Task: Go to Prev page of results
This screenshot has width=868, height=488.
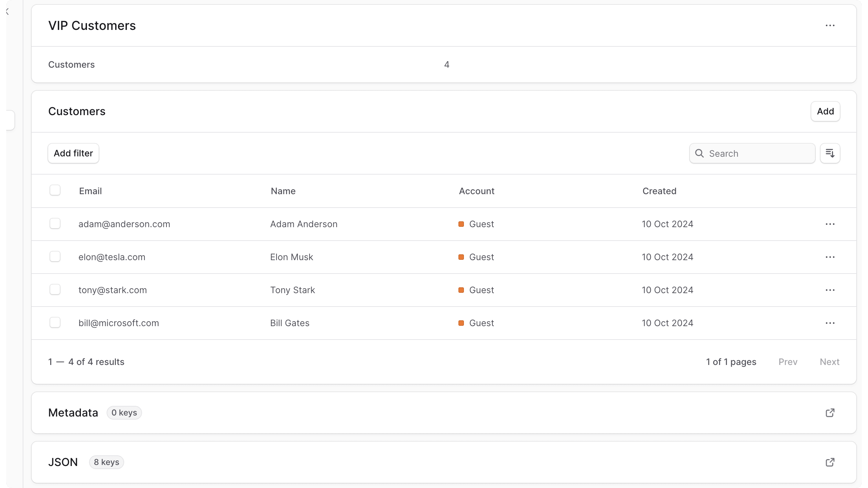Action: (788, 362)
